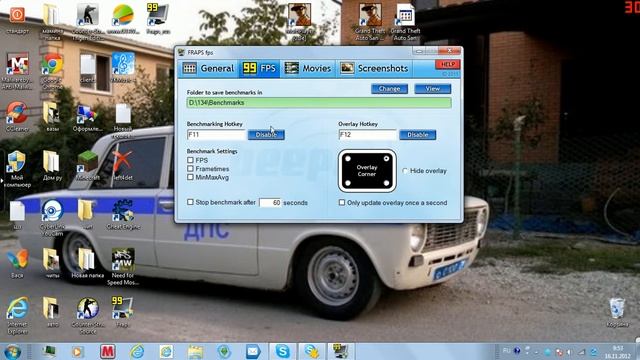
Task: Click Change for the benchmarks folder
Action: tap(389, 89)
